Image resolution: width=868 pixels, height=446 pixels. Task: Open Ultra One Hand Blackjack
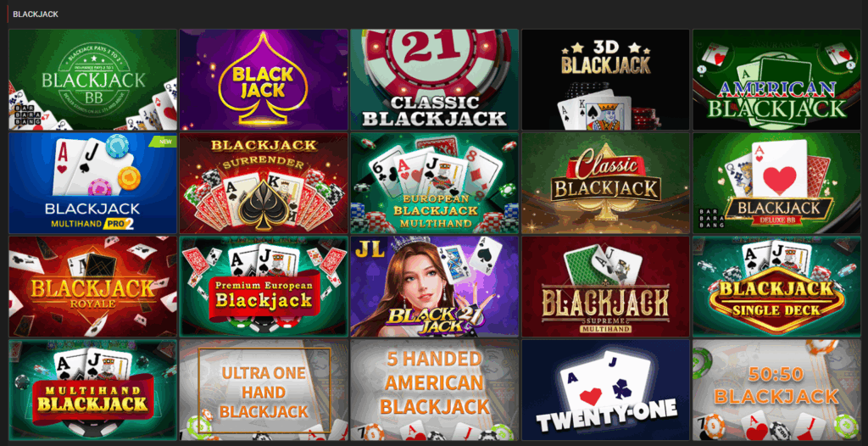click(x=264, y=391)
